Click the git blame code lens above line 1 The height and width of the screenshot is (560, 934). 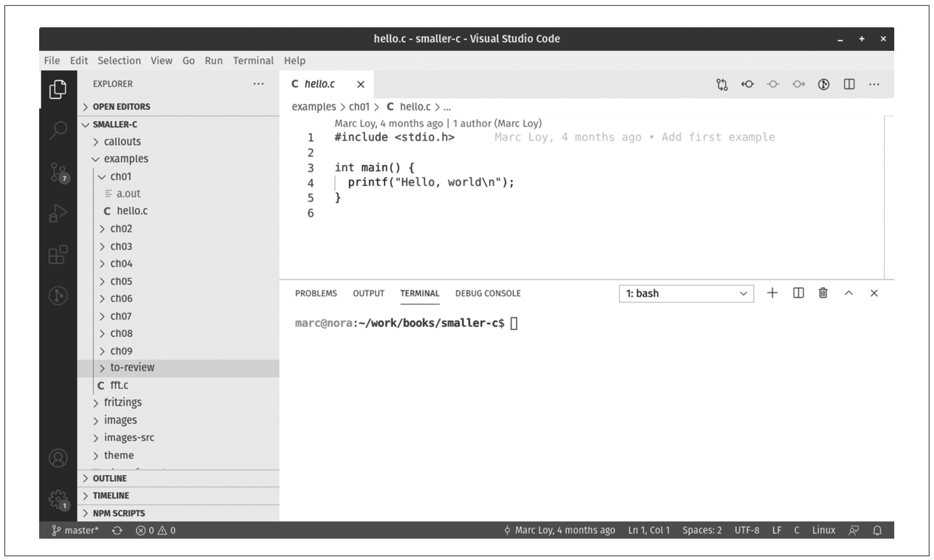[x=438, y=123]
